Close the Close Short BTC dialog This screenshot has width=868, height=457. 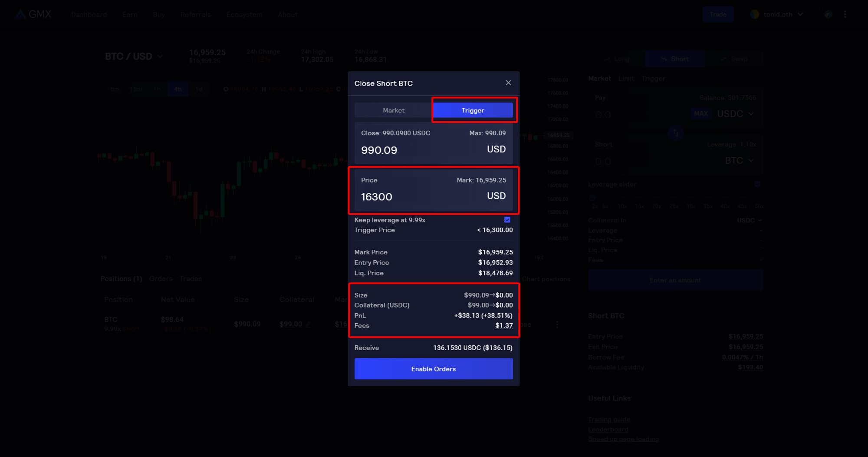[x=508, y=83]
